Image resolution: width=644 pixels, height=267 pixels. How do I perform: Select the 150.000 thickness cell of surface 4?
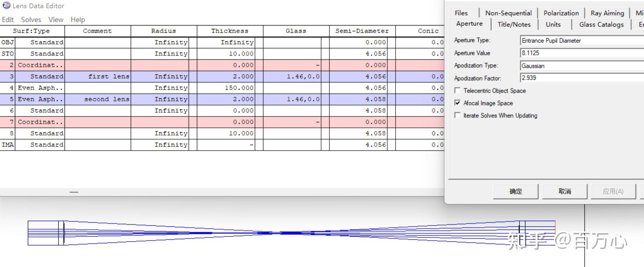pos(230,88)
